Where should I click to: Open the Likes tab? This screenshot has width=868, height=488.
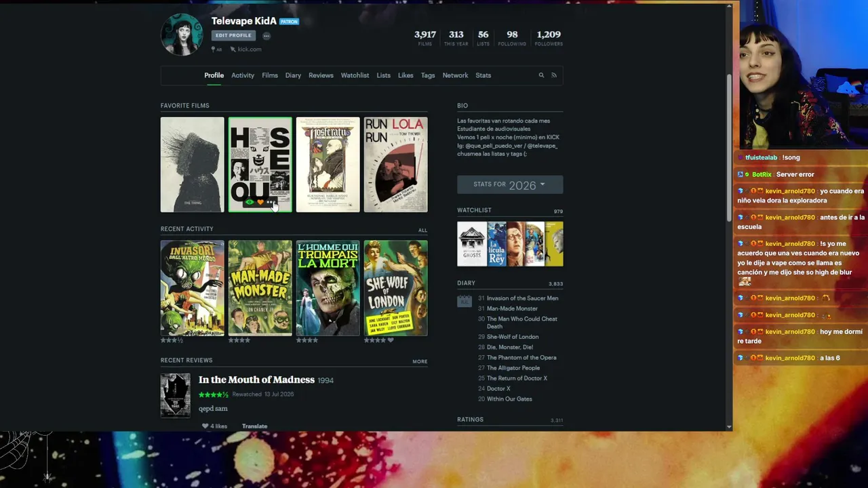pos(406,75)
